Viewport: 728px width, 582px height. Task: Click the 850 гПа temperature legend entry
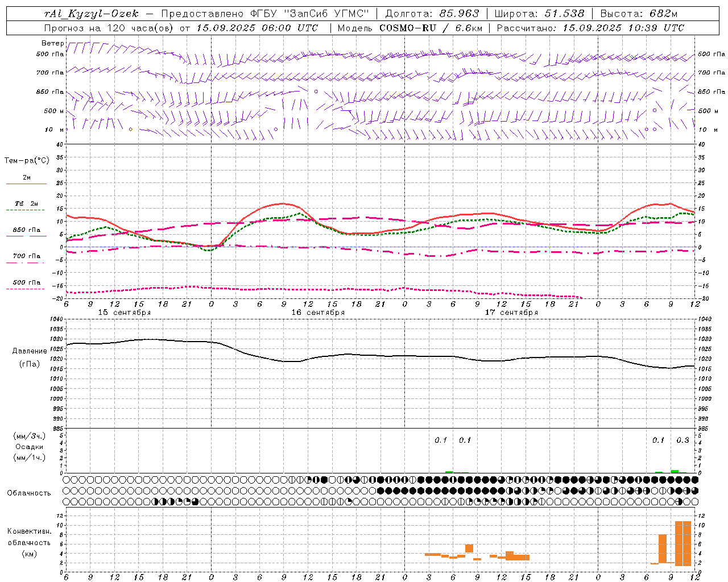point(26,230)
